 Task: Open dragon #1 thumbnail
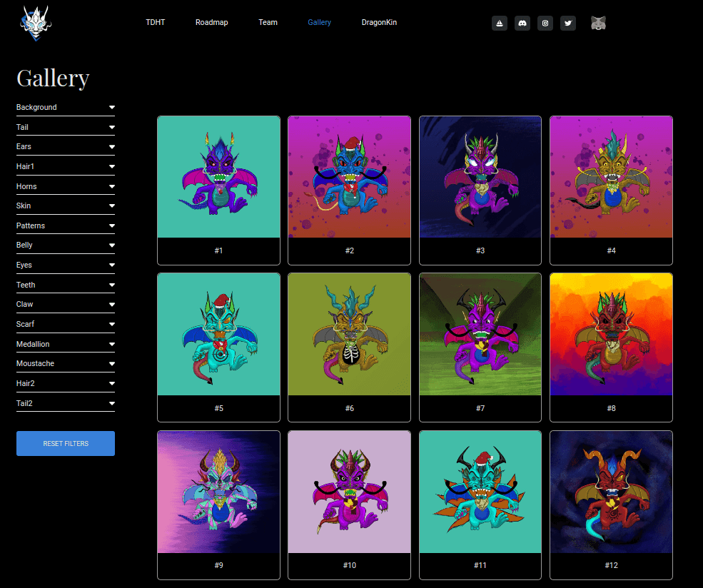(218, 178)
